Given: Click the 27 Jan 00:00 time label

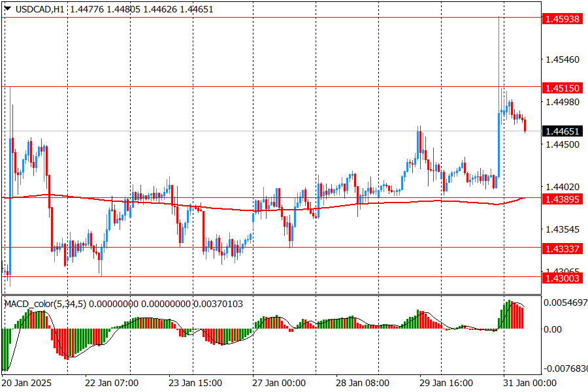Looking at the screenshot, I should [278, 383].
